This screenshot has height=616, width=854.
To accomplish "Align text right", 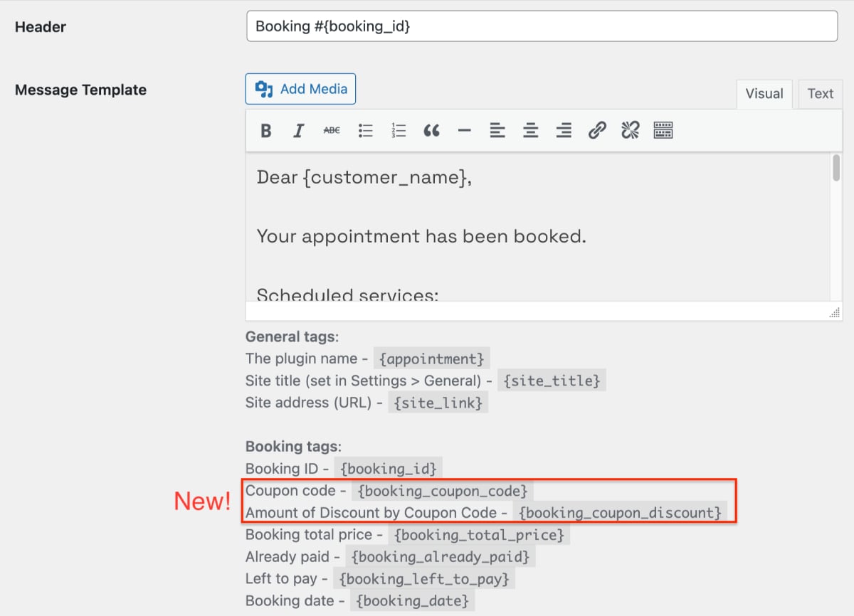I will pyautogui.click(x=564, y=130).
